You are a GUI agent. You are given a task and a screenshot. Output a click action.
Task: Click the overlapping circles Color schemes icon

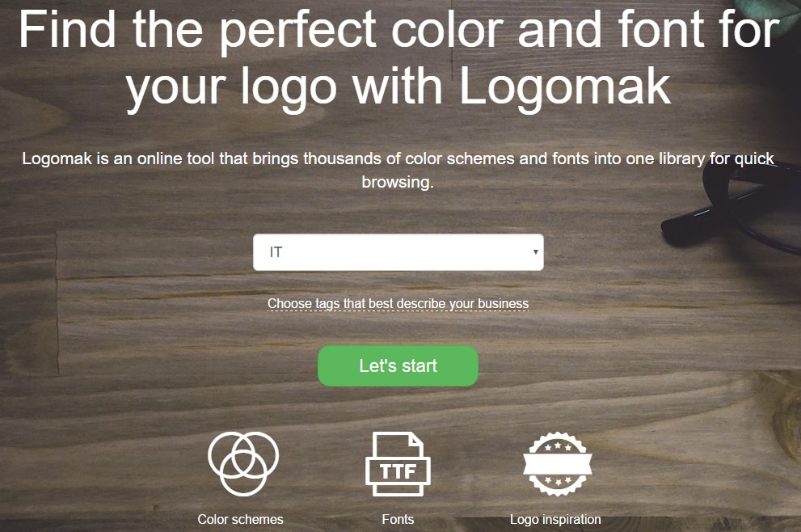pyautogui.click(x=243, y=463)
